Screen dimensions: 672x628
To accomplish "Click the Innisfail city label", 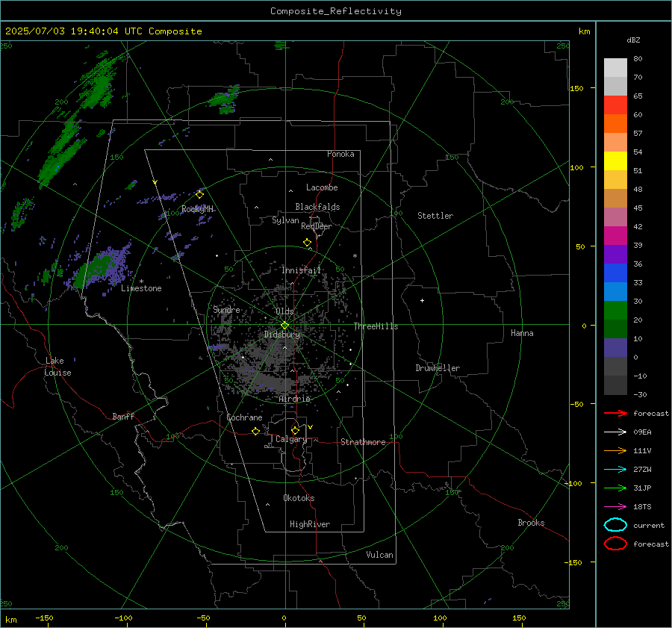I will pyautogui.click(x=301, y=270).
